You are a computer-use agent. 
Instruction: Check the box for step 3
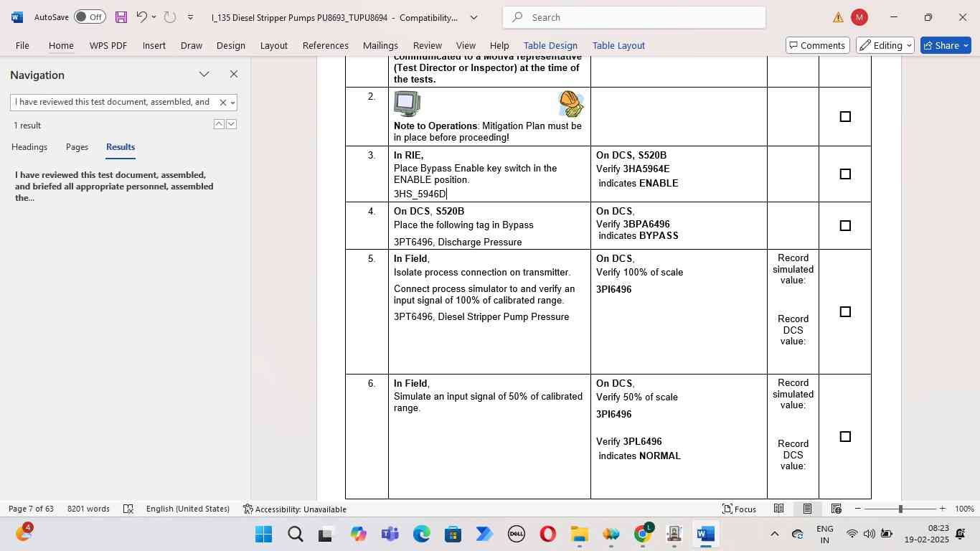click(845, 174)
